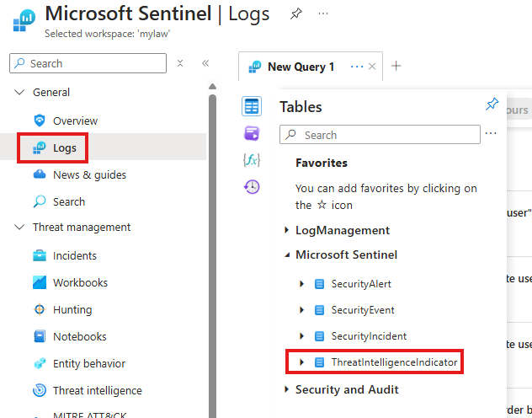Open Entity behavior page

pos(89,364)
